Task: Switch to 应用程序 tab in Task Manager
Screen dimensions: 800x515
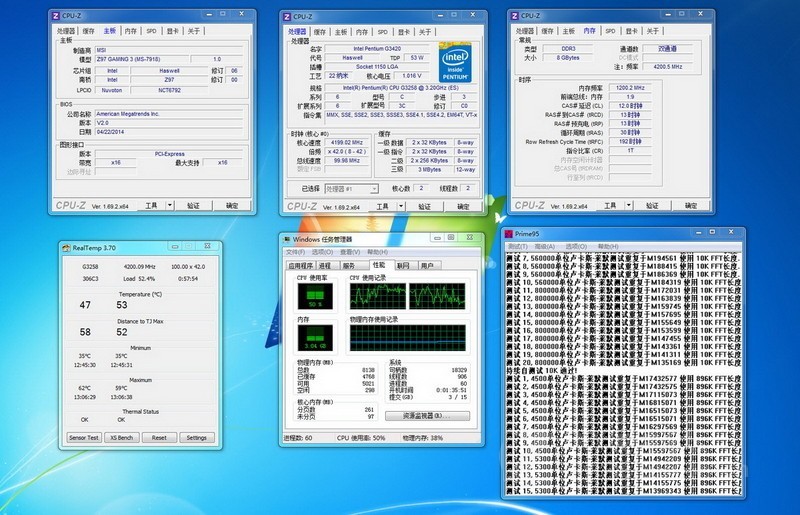Action: pyautogui.click(x=301, y=266)
